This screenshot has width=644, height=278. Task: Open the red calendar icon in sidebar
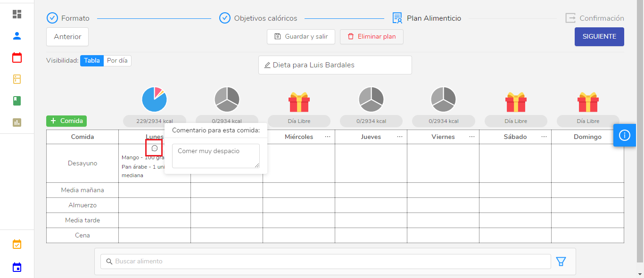(x=17, y=57)
